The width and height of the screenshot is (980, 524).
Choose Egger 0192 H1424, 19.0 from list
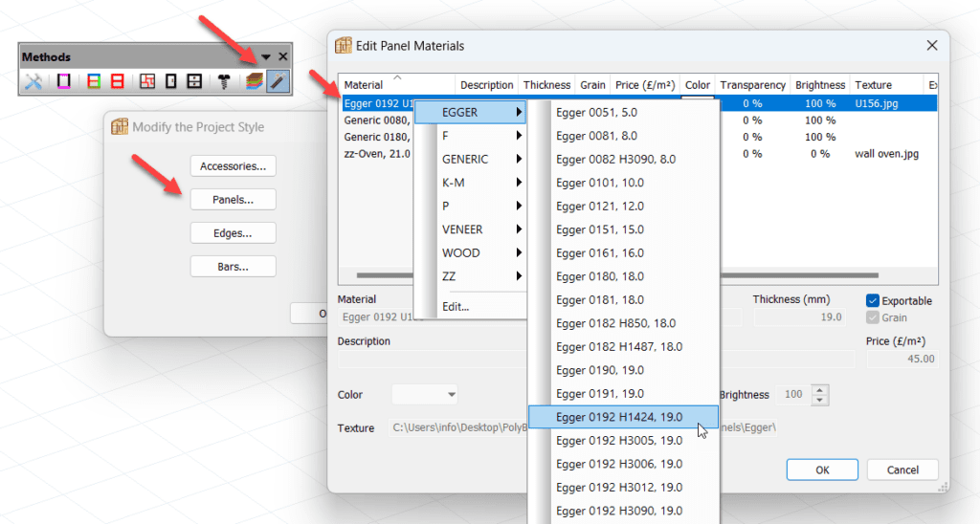[622, 417]
